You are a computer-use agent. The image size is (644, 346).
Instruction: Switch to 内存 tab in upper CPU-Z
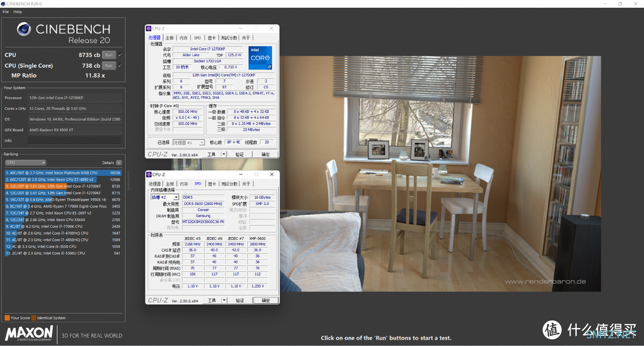tap(184, 38)
